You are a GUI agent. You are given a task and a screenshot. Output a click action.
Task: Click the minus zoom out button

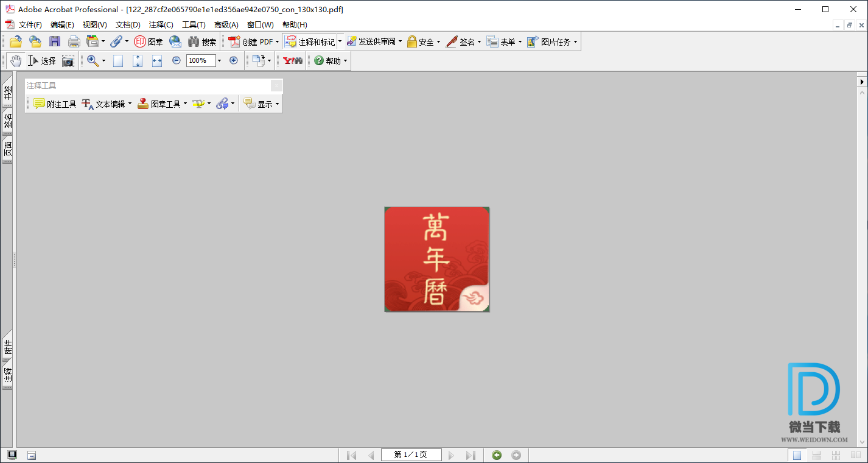[x=177, y=60]
